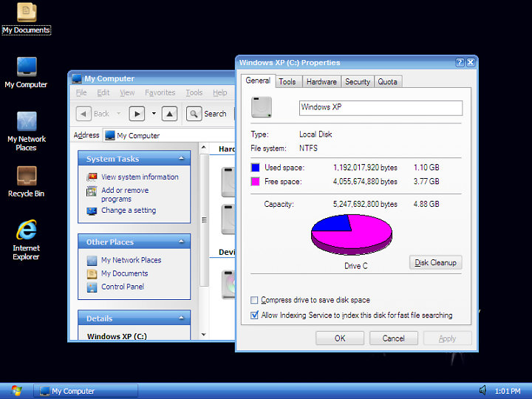Click the My Computer address bar field
This screenshot has height=399, width=532.
tap(169, 135)
